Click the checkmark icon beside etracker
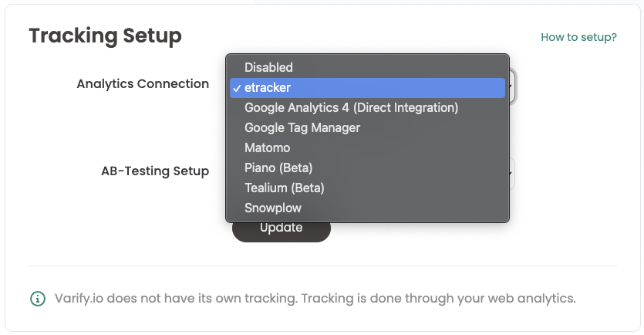Screen dimensions: 644x335 [237, 88]
